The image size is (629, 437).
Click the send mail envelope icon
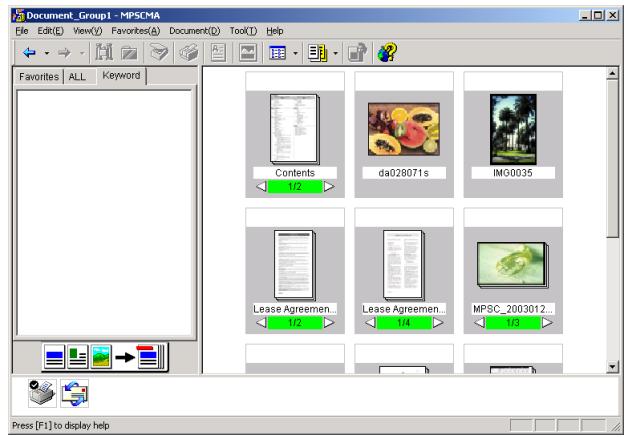point(75,393)
